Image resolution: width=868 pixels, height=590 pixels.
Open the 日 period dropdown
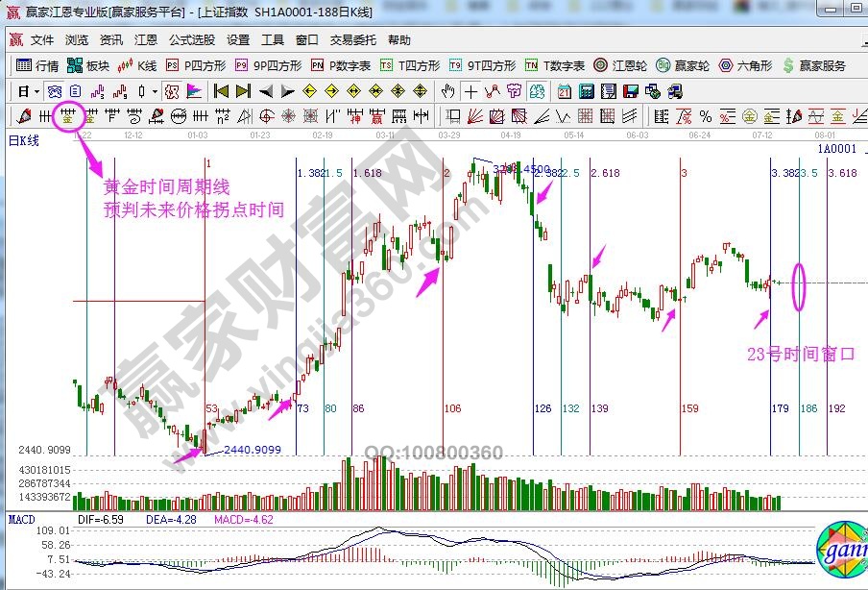click(29, 91)
